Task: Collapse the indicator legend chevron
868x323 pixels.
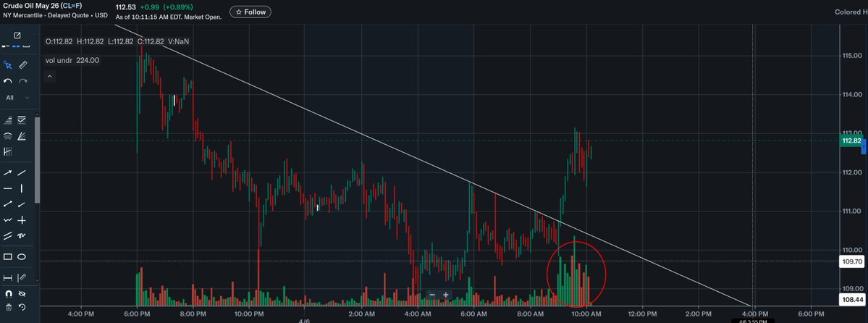Action: pyautogui.click(x=50, y=77)
